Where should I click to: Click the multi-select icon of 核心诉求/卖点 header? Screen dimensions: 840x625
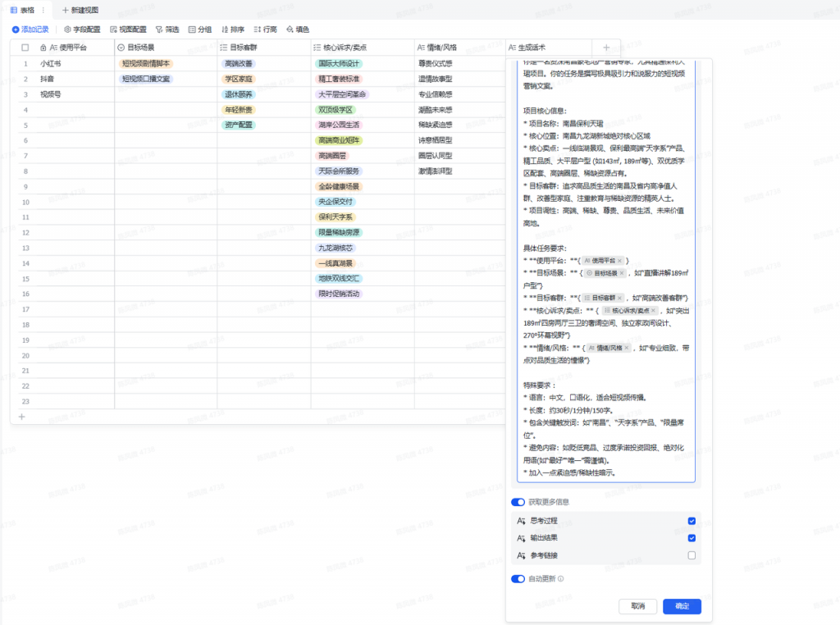point(317,48)
